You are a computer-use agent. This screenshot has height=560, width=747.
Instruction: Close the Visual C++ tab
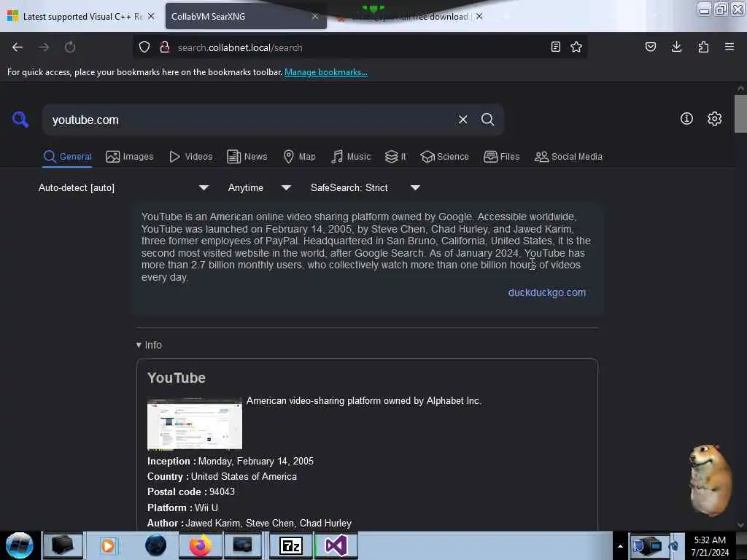pyautogui.click(x=151, y=16)
